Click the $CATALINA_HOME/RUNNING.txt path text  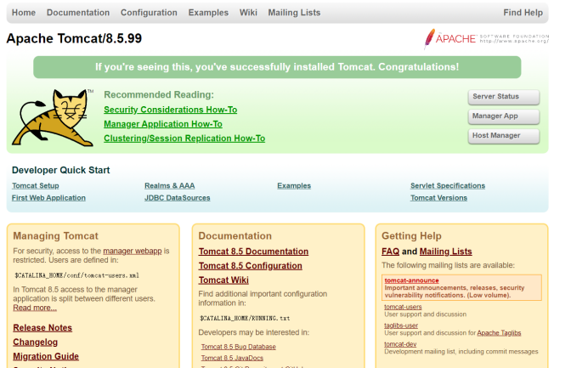click(x=245, y=318)
